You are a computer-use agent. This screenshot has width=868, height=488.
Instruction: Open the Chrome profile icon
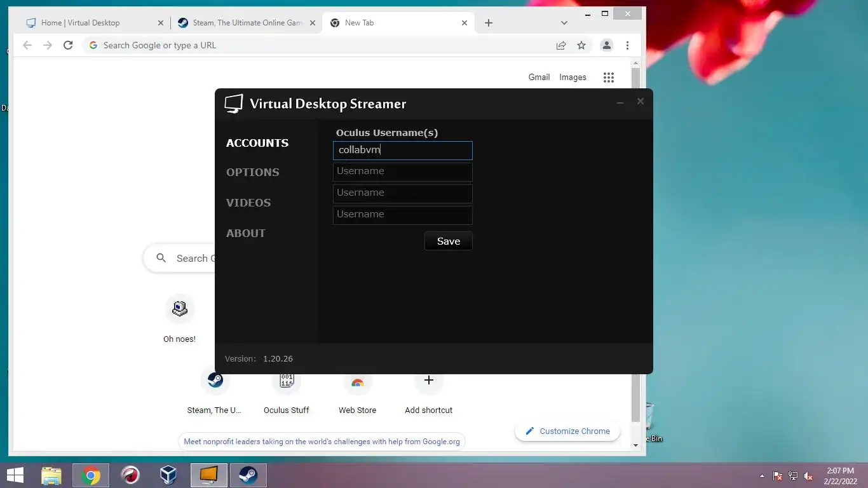[x=607, y=45]
